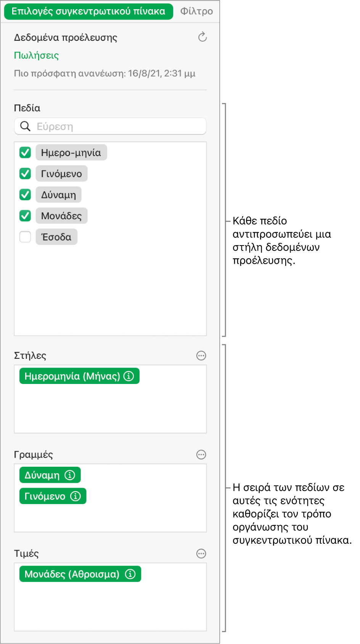This screenshot has height=644, width=360.
Task: Open the Πωλήσεις source data link
Action: tap(36, 56)
